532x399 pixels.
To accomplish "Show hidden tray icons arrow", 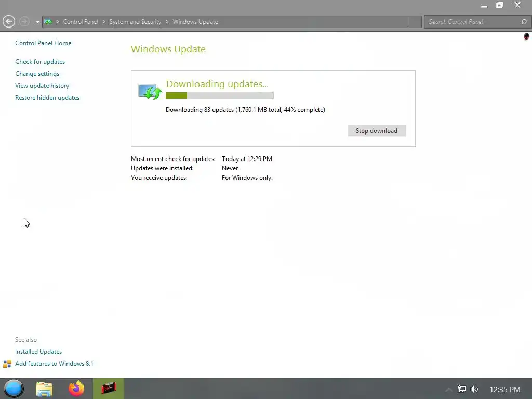I will [448, 390].
